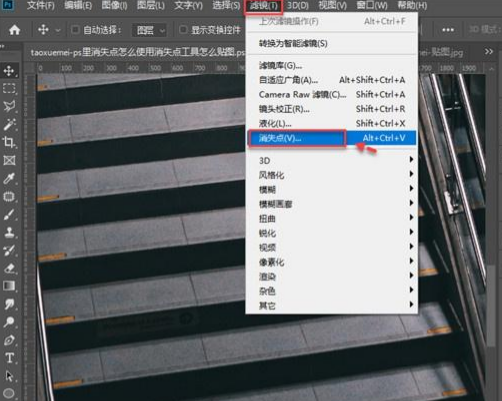Screen dimensions: 502x401
Task: Choose 液化(L)... filter
Action: tap(332, 124)
